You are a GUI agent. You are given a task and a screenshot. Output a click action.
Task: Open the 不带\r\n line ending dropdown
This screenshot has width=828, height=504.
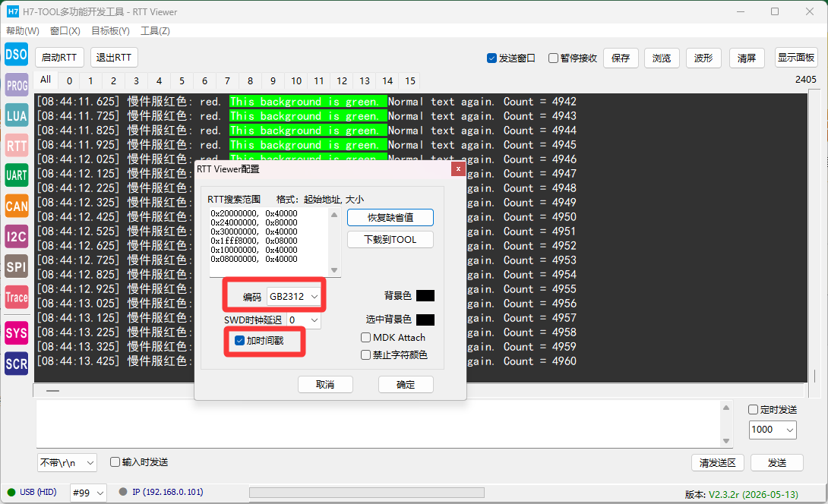(67, 463)
